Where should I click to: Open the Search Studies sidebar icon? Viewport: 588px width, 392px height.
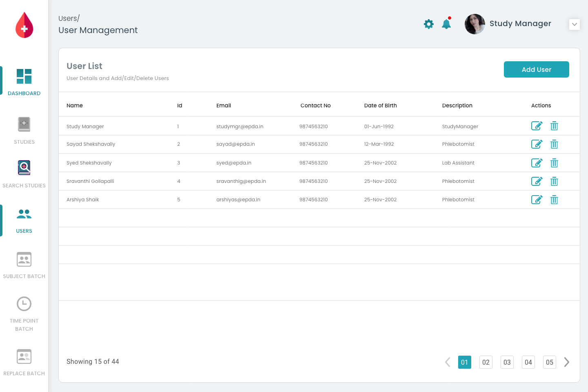pyautogui.click(x=24, y=167)
